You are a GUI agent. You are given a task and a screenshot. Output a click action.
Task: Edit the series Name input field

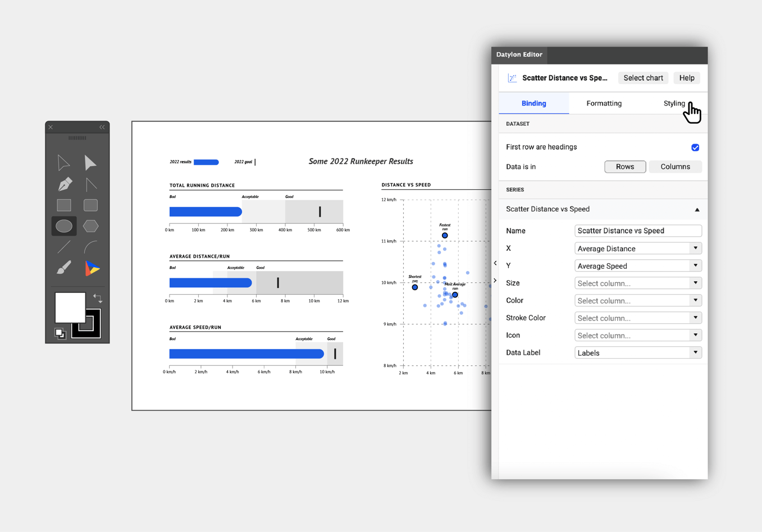pos(638,231)
